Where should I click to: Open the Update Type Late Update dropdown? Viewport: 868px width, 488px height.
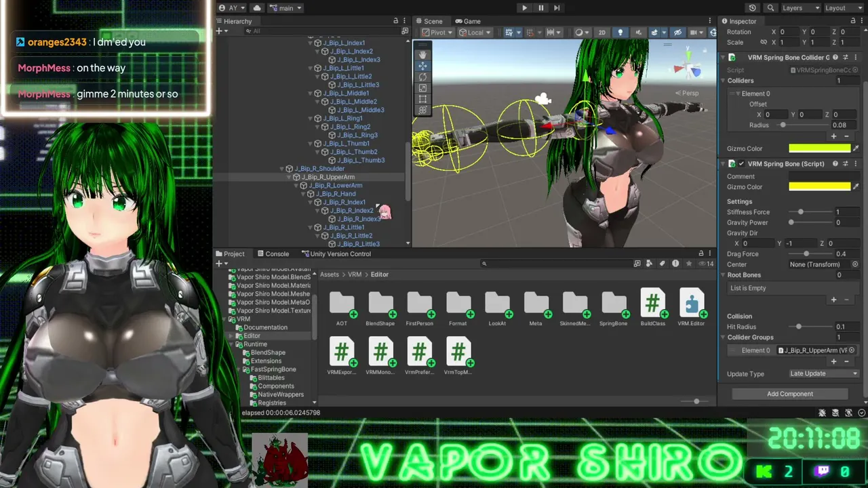click(x=824, y=373)
